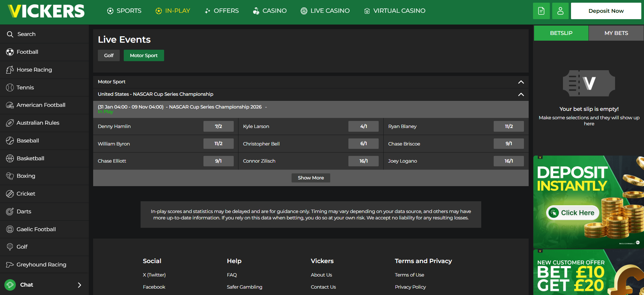Select the Motor Sport live events filter
The height and width of the screenshot is (295, 644).
[144, 55]
